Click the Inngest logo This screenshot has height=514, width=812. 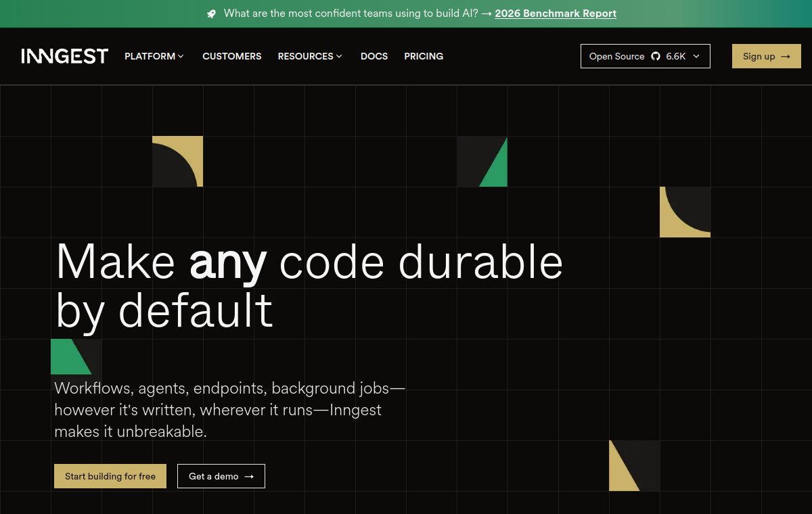point(64,56)
